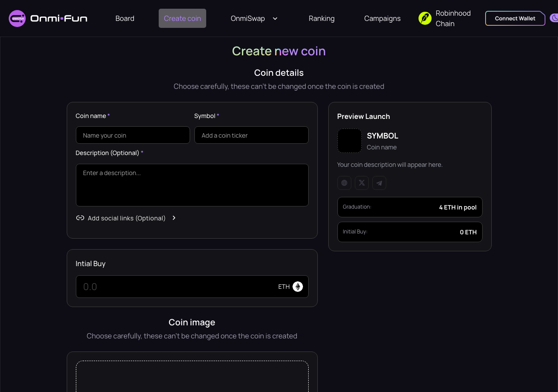Click the preview coin image placeholder

coord(350,141)
